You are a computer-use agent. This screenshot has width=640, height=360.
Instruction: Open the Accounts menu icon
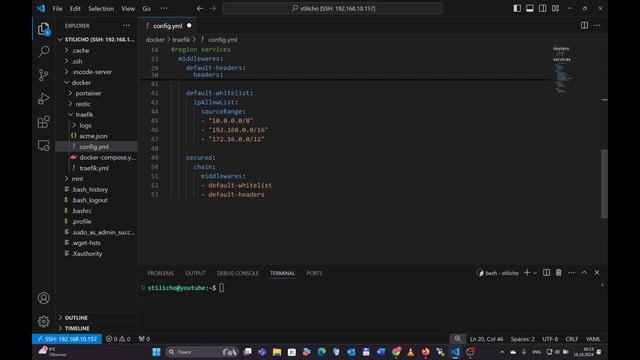(44, 298)
